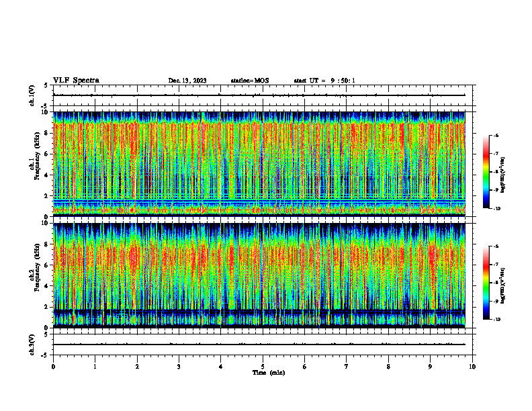This screenshot has width=532, height=411.
Task: Click the time axis tick label 5
Action: [x=263, y=367]
